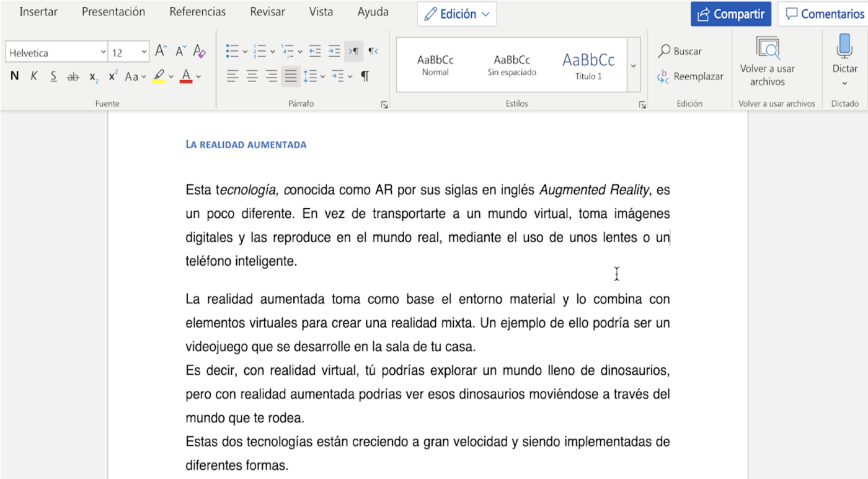Apply subscript formatting
The height and width of the screenshot is (479, 868).
[x=93, y=76]
